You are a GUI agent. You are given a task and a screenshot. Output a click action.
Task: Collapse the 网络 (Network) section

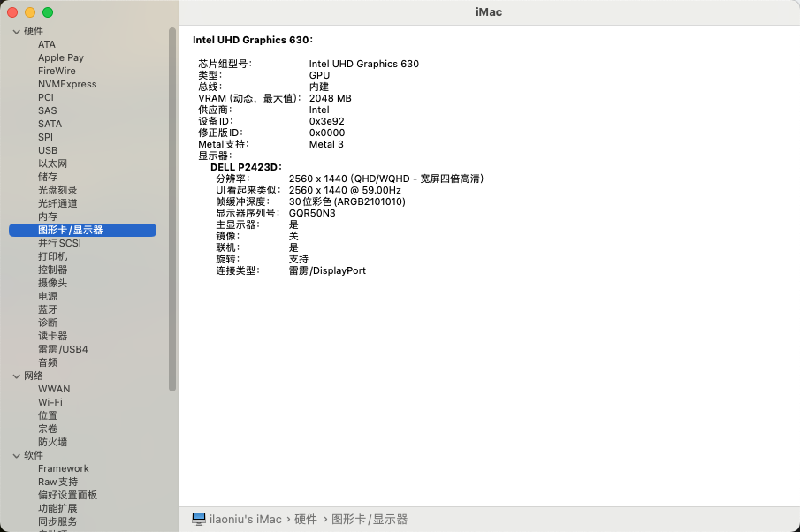click(16, 376)
